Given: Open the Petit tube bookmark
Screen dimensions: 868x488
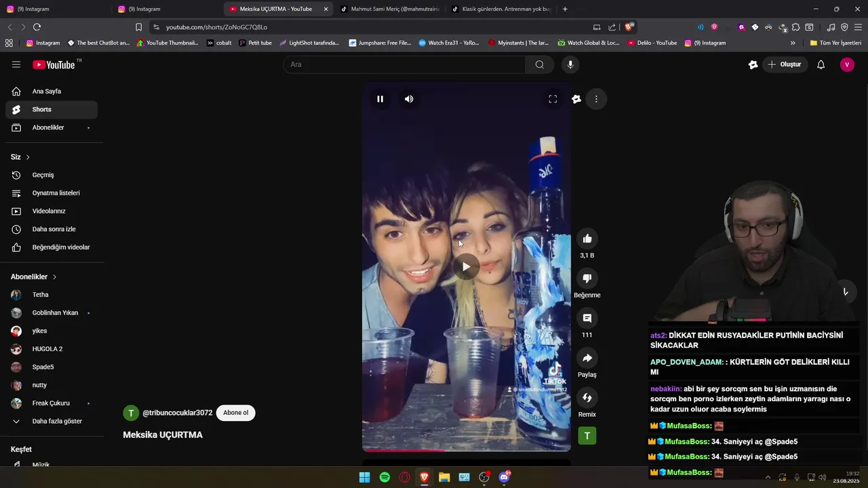Looking at the screenshot, I should point(255,43).
